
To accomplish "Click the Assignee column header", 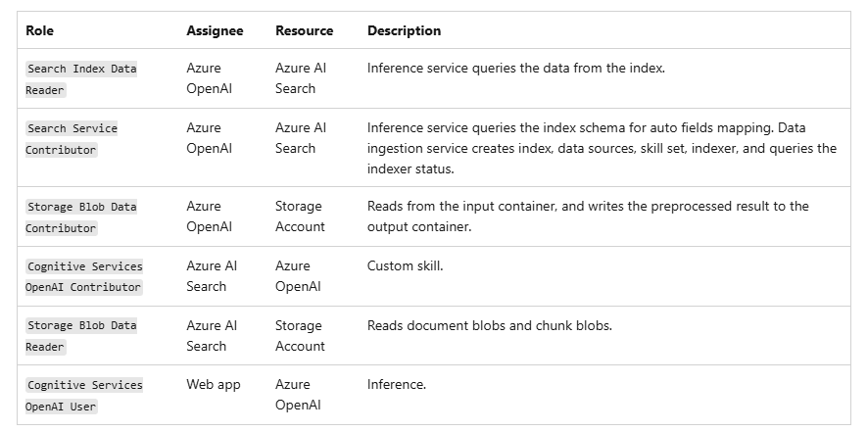I will pyautogui.click(x=215, y=30).
